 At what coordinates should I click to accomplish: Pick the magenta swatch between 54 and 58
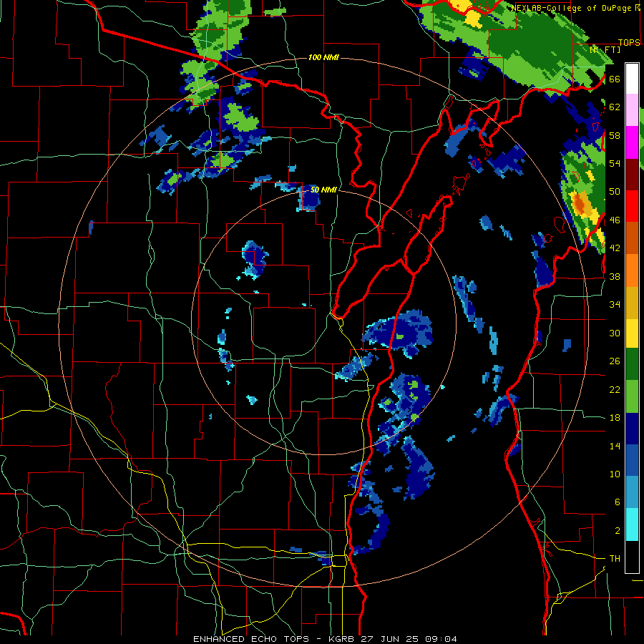click(x=632, y=142)
